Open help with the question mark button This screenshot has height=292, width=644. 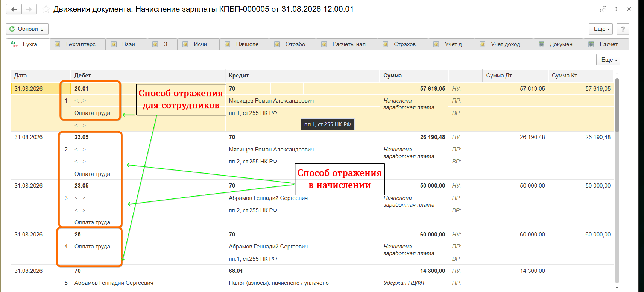click(623, 29)
